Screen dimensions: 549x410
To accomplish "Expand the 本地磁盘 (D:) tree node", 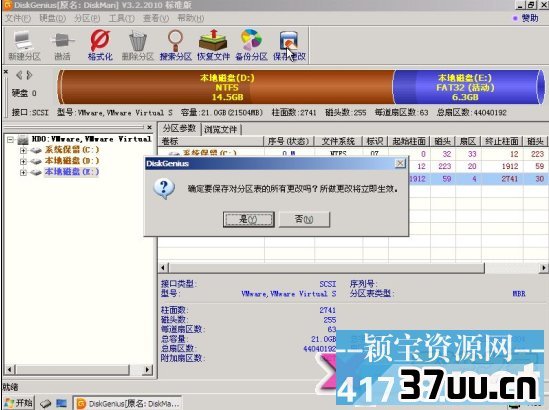I will (23, 161).
